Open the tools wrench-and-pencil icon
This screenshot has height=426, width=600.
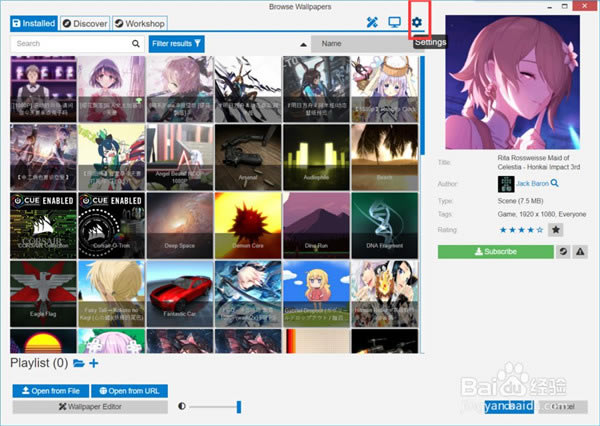[x=372, y=22]
